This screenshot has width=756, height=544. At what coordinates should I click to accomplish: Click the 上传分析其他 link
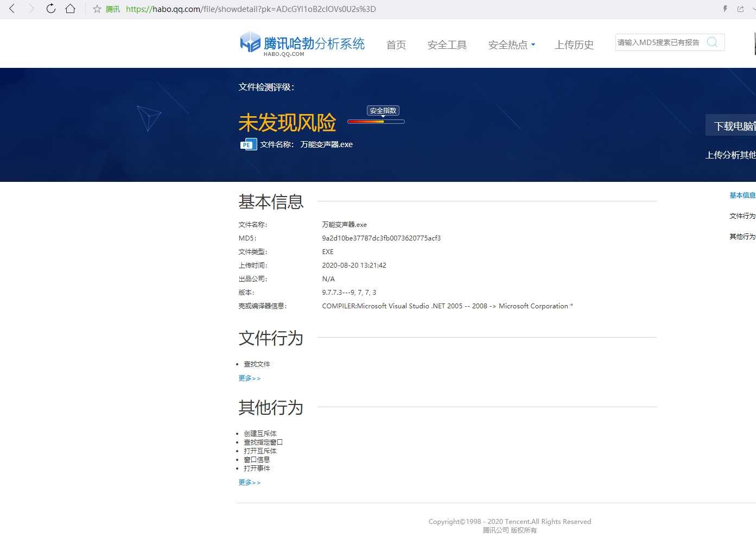[730, 155]
